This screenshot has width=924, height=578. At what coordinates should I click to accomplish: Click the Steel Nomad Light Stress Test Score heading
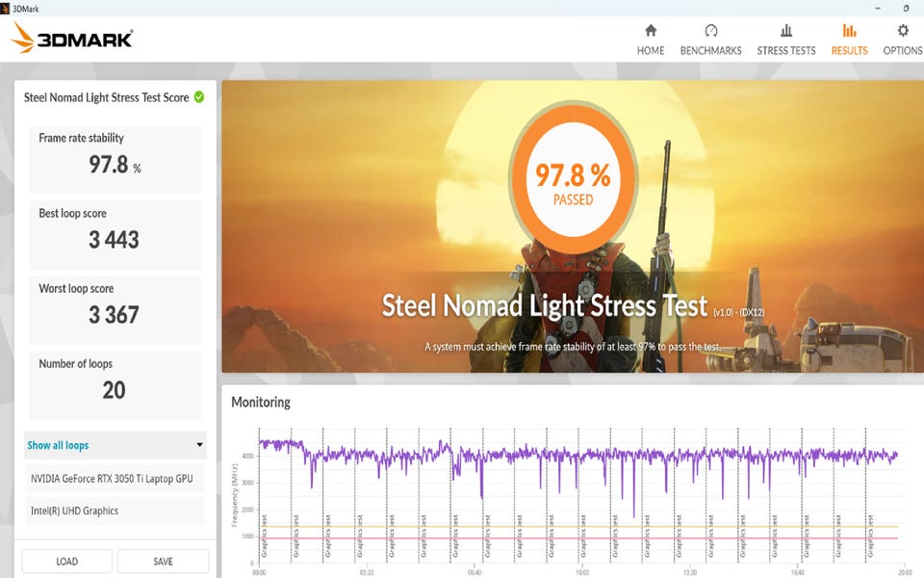point(106,97)
